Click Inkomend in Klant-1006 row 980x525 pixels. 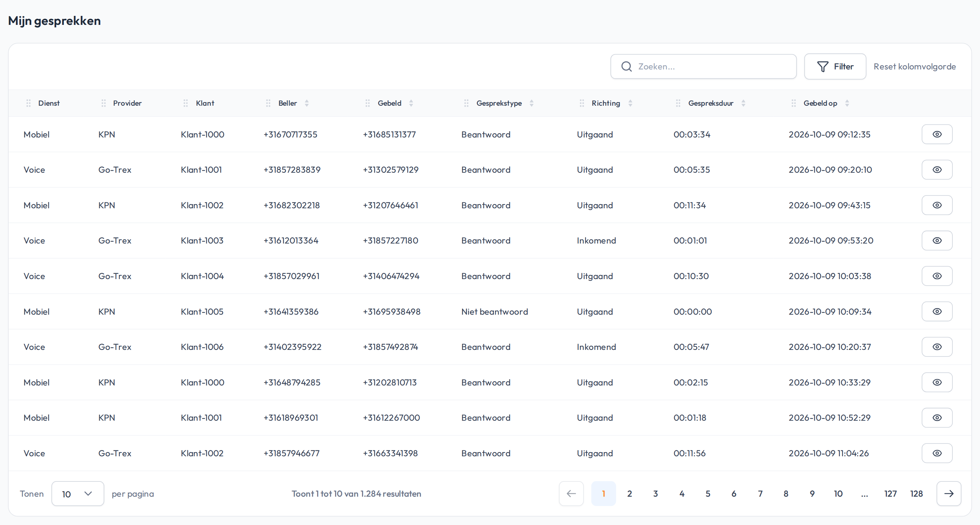click(x=596, y=347)
